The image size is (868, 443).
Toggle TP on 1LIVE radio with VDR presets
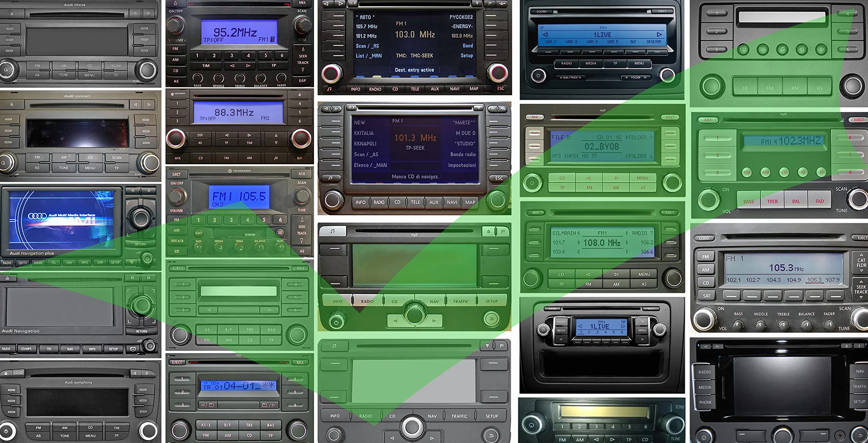[x=615, y=63]
